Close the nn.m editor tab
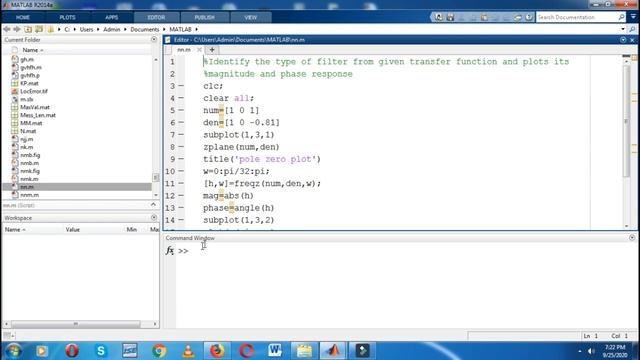Screen dimensions: 640x360 coord(199,50)
